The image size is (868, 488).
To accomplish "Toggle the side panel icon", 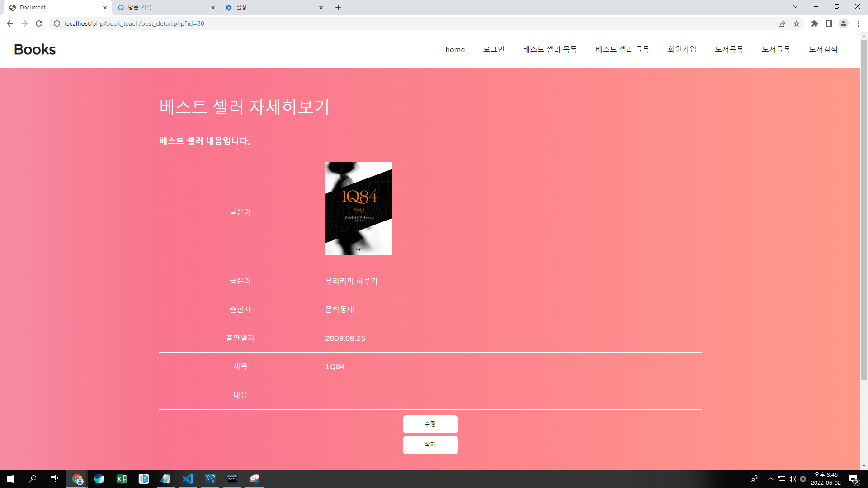I will pos(829,23).
